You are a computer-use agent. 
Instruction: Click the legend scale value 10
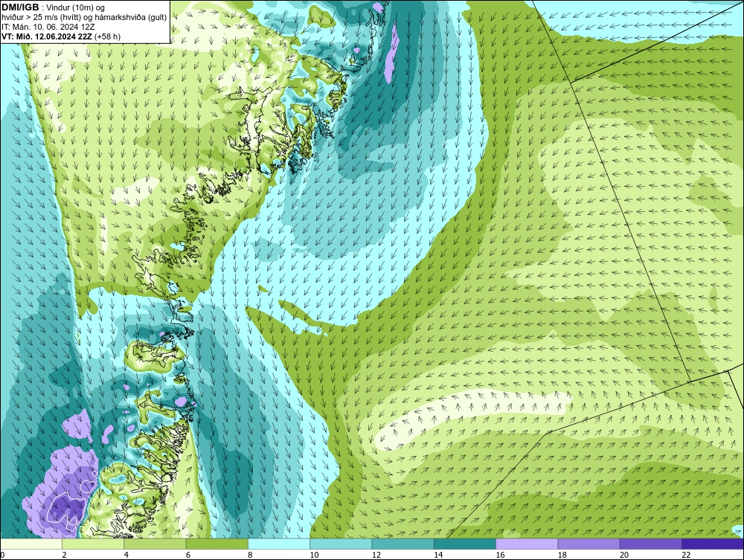[x=314, y=556]
